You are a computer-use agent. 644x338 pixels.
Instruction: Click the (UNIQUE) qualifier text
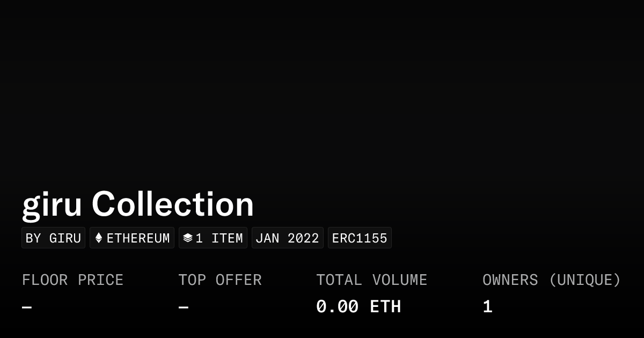tap(584, 280)
